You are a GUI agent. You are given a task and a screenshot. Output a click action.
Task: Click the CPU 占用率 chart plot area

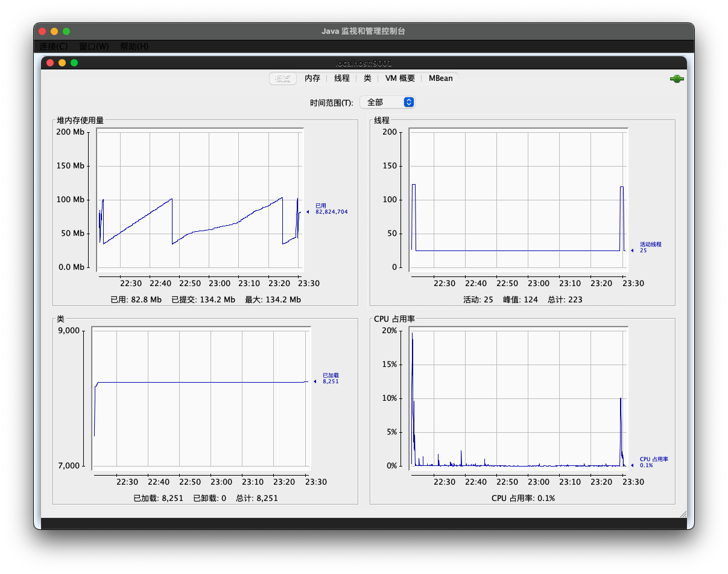coord(519,400)
